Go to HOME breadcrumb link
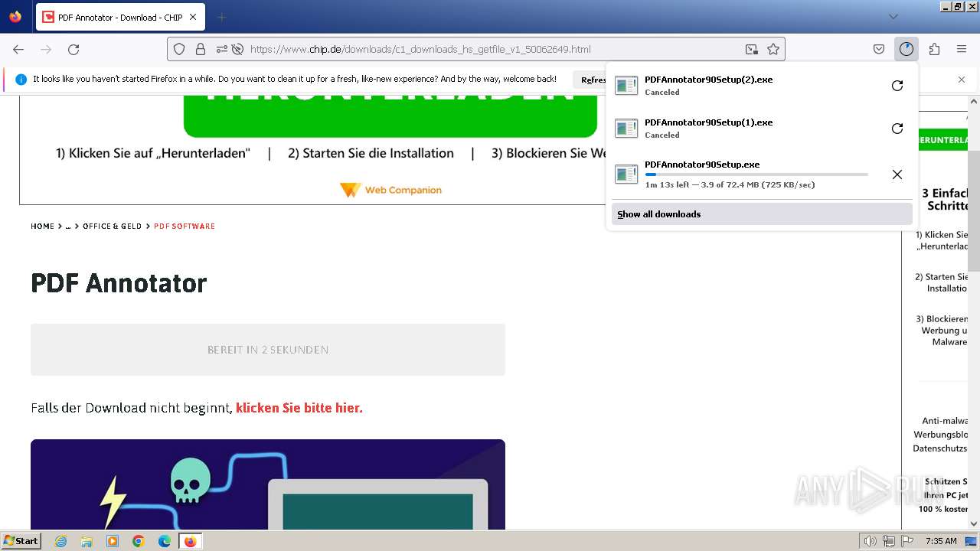The height and width of the screenshot is (551, 980). 42,227
